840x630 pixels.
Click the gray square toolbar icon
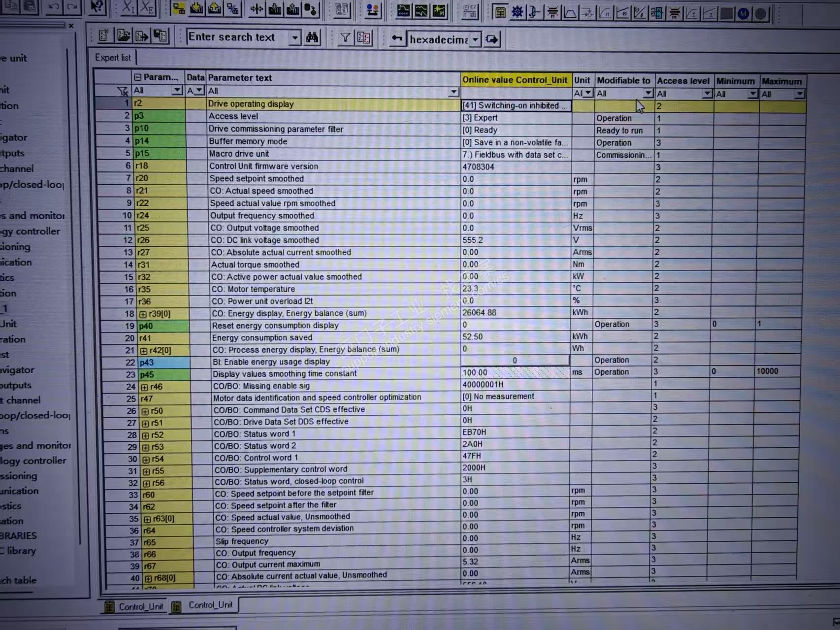coord(727,14)
